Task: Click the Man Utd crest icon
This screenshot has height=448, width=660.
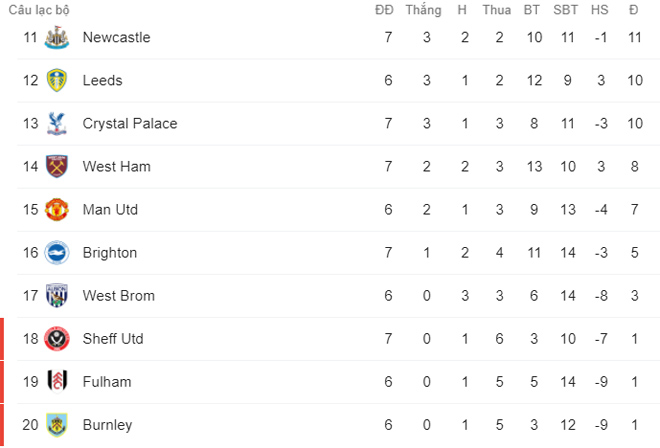Action: coord(57,210)
